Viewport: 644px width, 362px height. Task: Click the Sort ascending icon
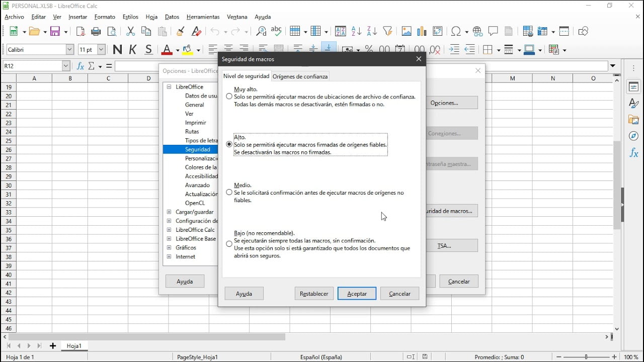[356, 31]
